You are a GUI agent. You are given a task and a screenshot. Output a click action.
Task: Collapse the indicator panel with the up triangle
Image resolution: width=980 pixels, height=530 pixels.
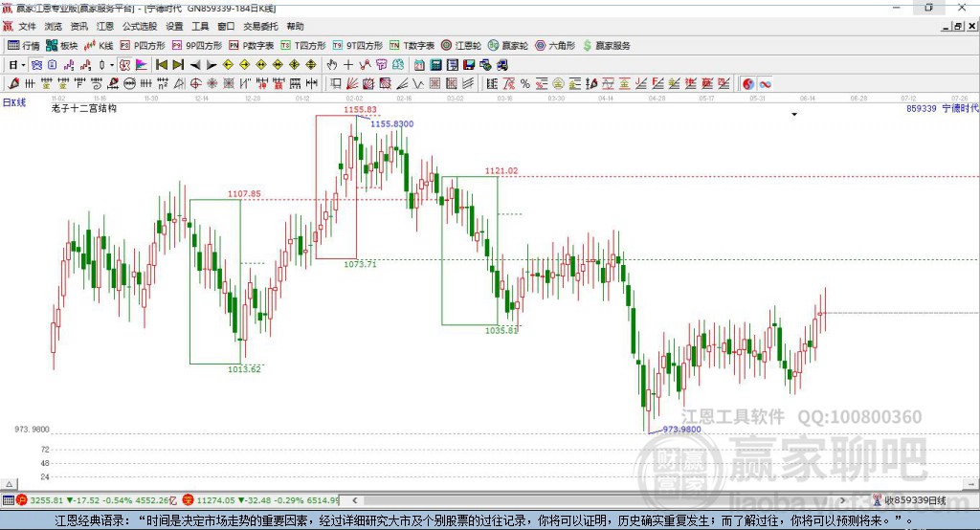[x=9, y=484]
